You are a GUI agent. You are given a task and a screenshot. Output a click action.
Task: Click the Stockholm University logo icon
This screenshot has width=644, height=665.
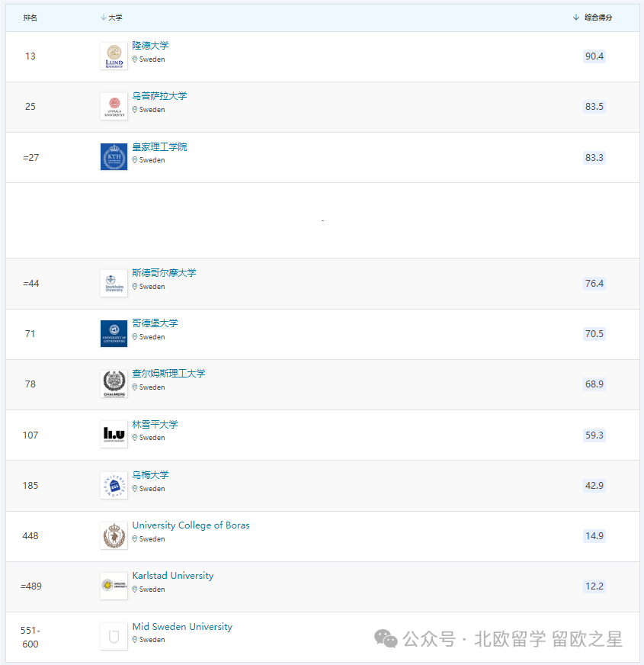(x=114, y=284)
